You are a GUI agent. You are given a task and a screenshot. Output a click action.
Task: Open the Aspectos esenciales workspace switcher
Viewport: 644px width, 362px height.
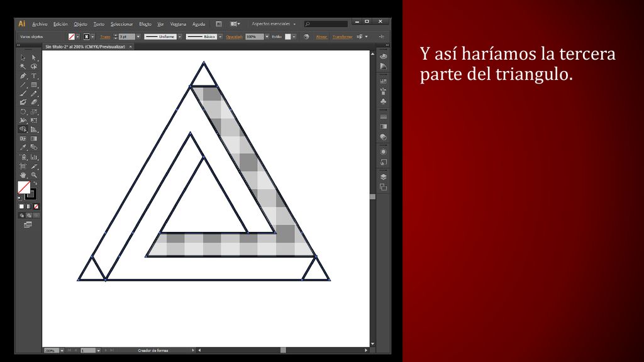(x=274, y=24)
